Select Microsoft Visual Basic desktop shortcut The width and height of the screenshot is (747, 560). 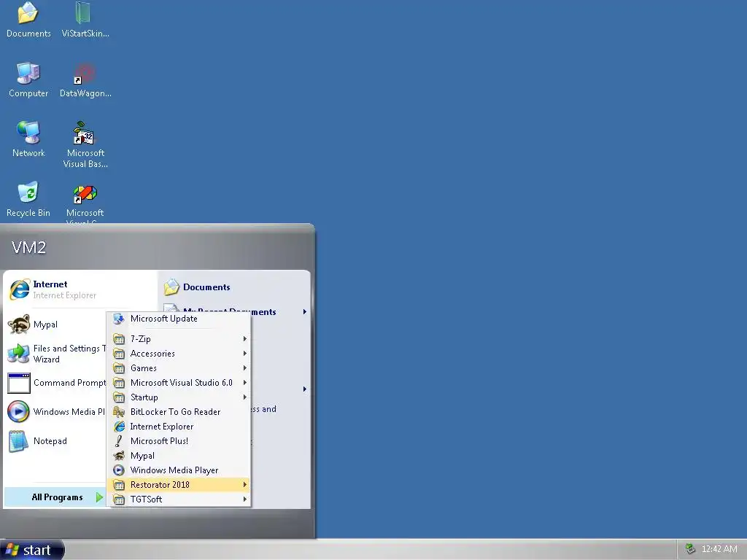click(85, 144)
